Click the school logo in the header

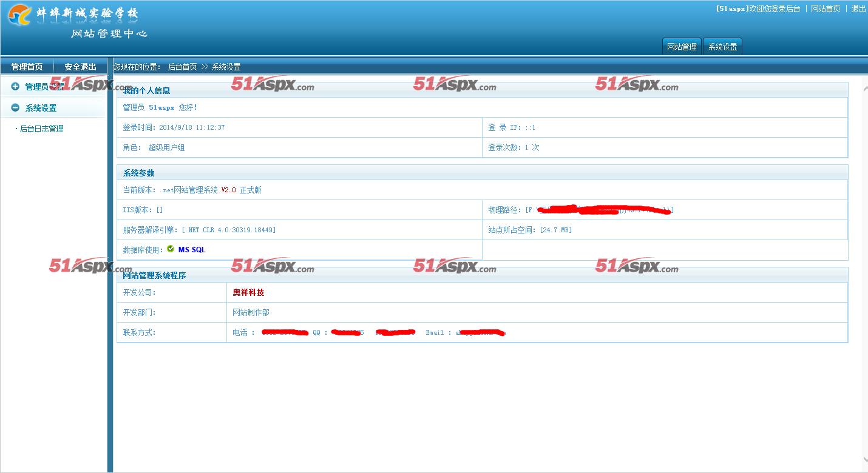[19, 15]
